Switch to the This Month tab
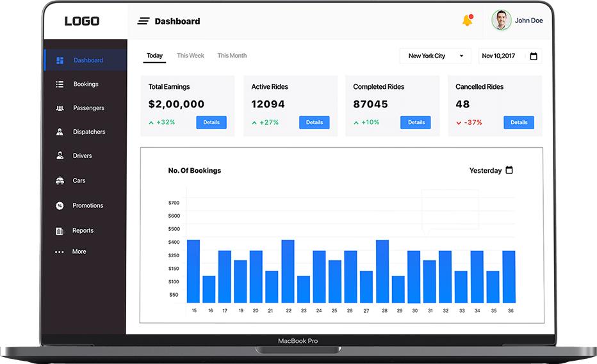Image resolution: width=597 pixels, height=364 pixels. pos(232,56)
